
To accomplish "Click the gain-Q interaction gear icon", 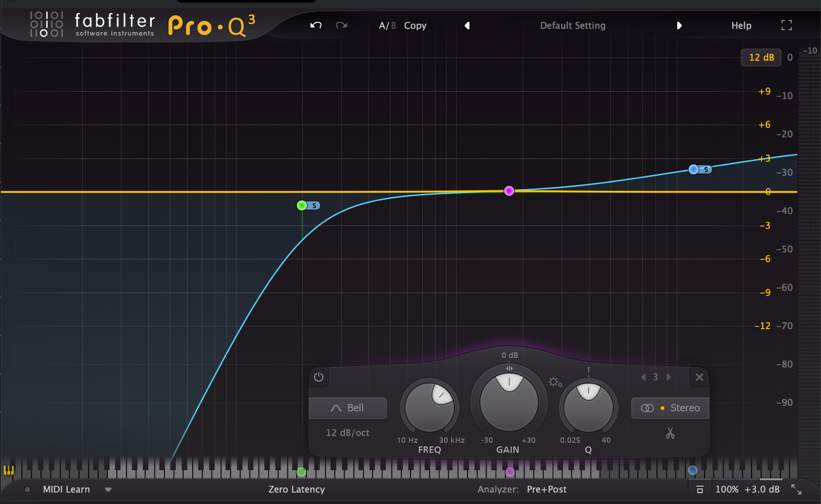I will click(555, 382).
